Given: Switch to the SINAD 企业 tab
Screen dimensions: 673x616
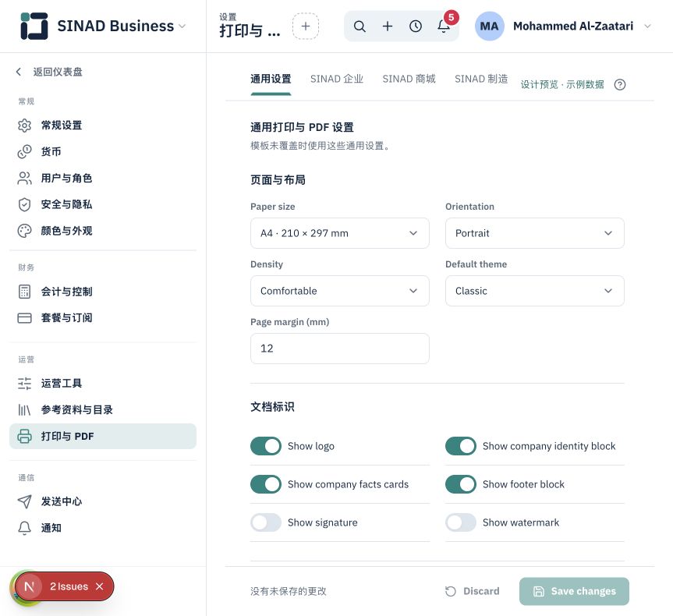Looking at the screenshot, I should click(337, 79).
